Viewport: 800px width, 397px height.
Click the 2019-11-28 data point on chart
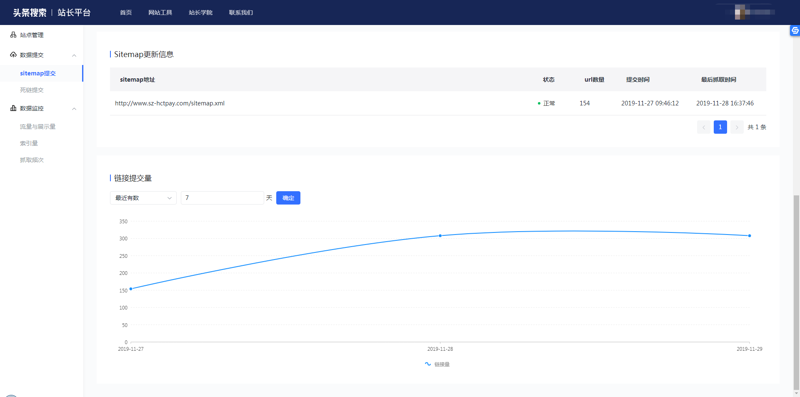point(440,236)
